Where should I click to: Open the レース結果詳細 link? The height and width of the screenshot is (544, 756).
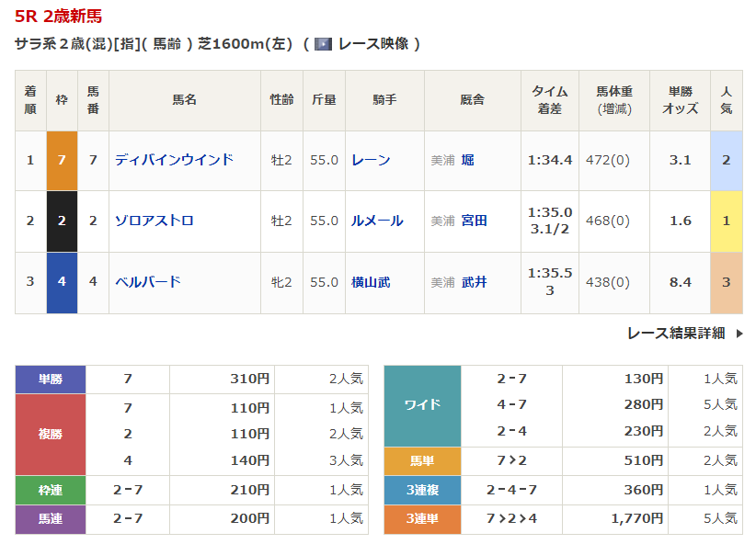(x=676, y=334)
